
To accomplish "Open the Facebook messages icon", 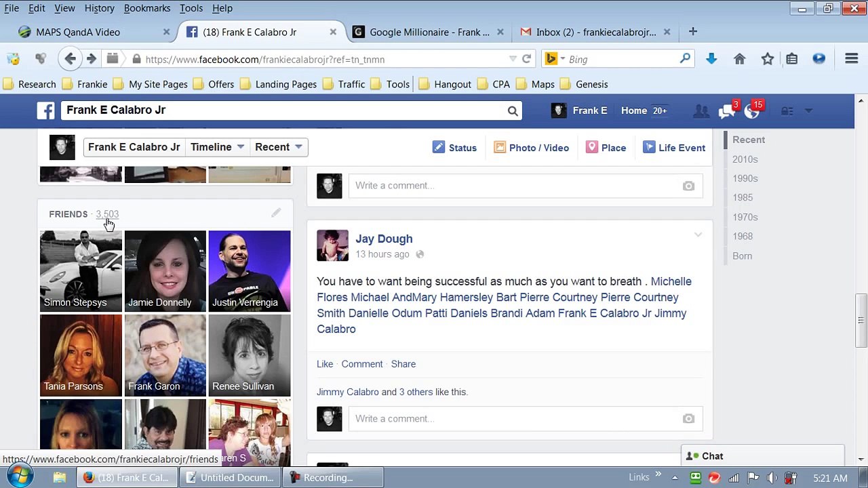I will (727, 110).
